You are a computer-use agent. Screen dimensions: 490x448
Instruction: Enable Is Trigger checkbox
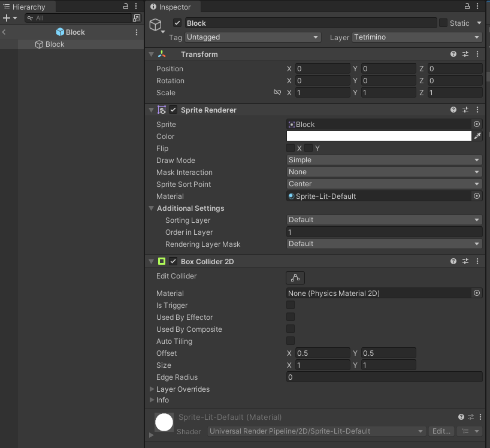[x=291, y=305]
